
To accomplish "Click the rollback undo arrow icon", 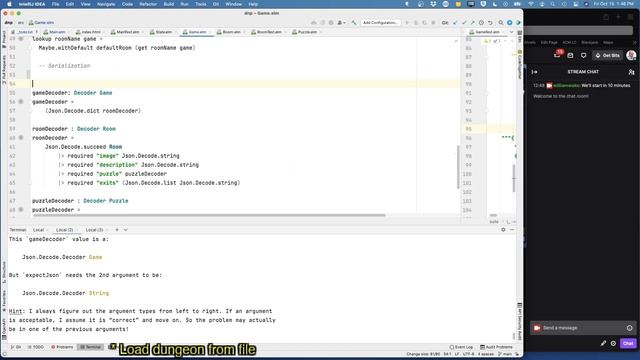I will click(490, 23).
